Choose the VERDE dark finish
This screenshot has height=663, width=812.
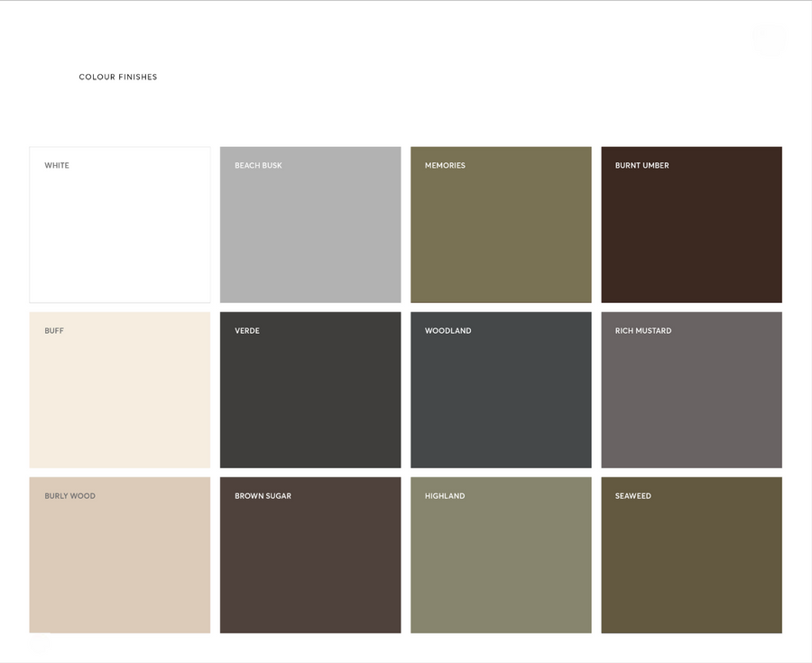tap(310, 390)
